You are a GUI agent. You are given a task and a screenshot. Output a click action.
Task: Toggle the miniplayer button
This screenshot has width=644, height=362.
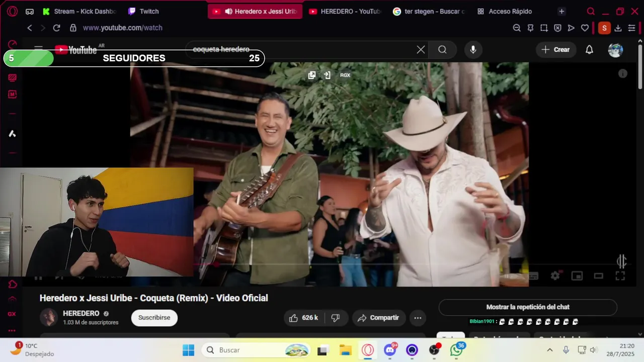coord(577,276)
